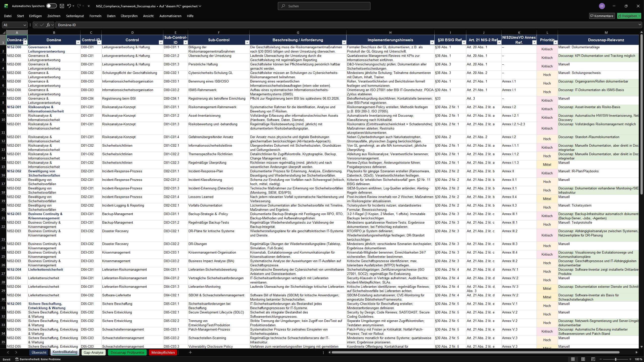Screen dimensions: 644x362
Task: Switch to Page Layout view icon
Action: pyautogui.click(x=583, y=359)
